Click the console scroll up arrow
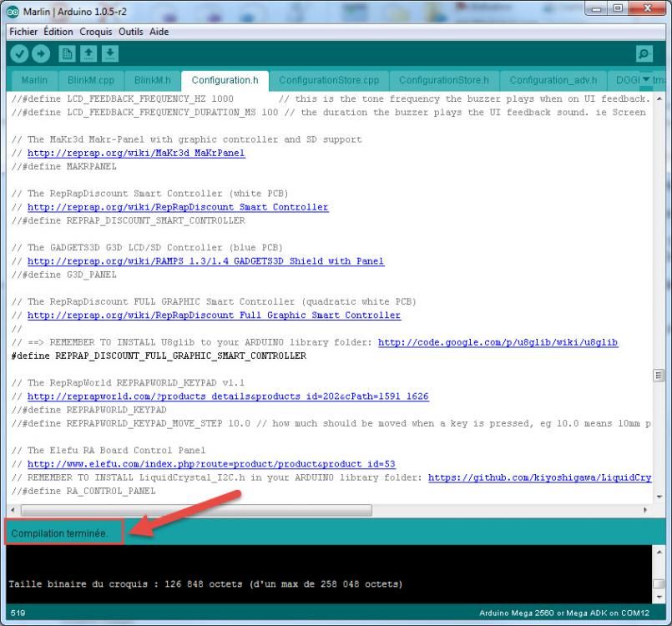 coord(659,552)
